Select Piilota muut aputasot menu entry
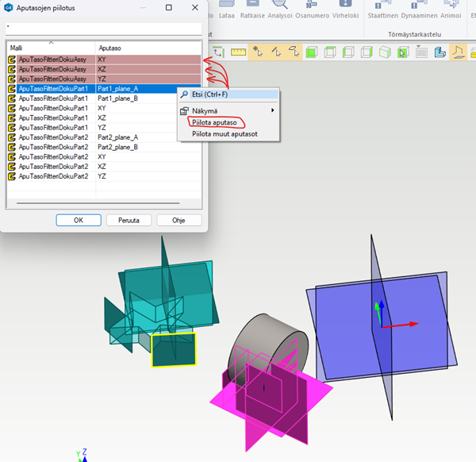The width and height of the screenshot is (476, 462). click(225, 134)
